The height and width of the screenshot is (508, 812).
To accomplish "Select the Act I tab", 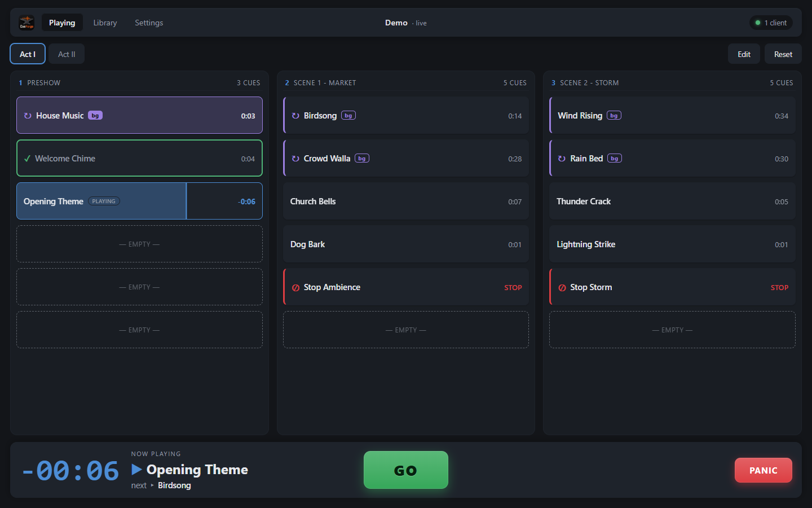I will [28, 54].
